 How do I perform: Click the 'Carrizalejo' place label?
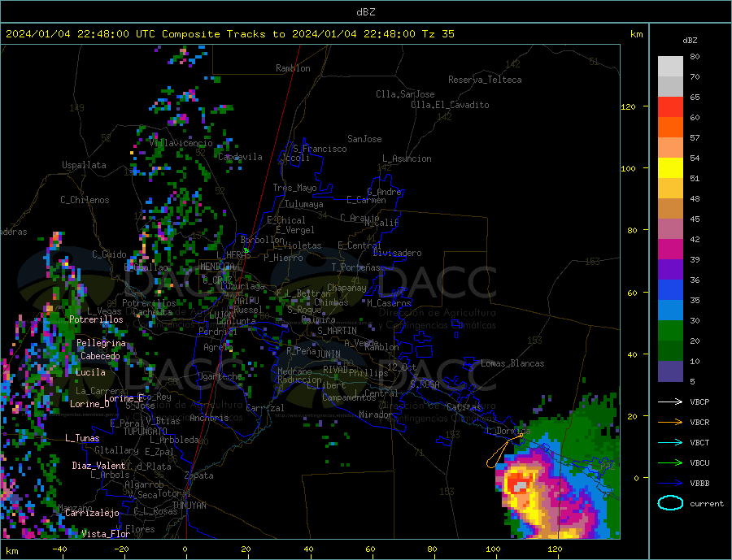tap(92, 514)
